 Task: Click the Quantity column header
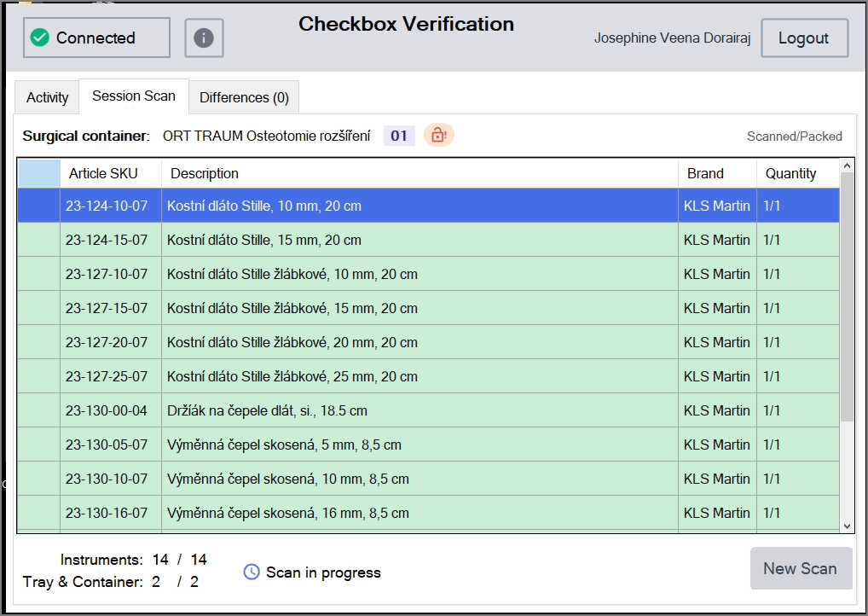tap(798, 173)
